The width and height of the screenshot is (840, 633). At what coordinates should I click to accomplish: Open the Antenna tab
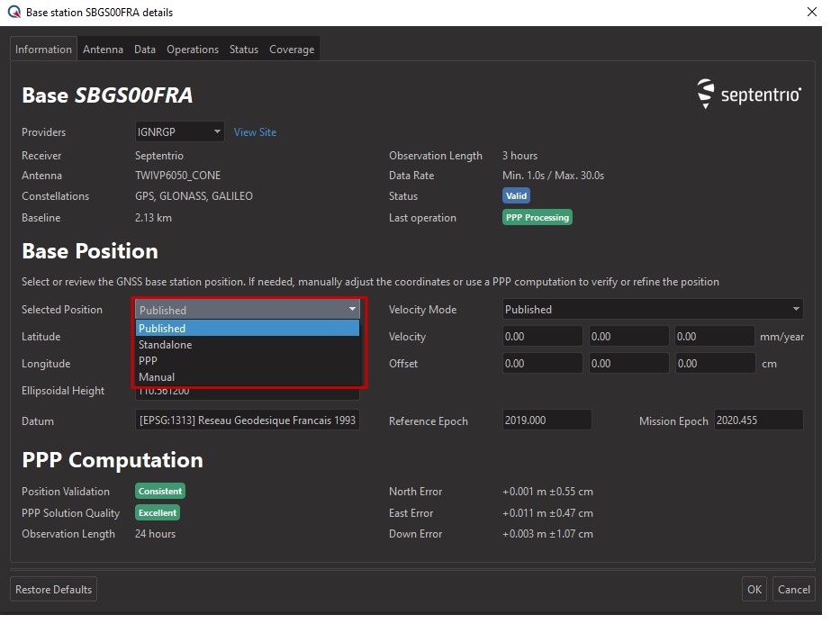click(103, 50)
